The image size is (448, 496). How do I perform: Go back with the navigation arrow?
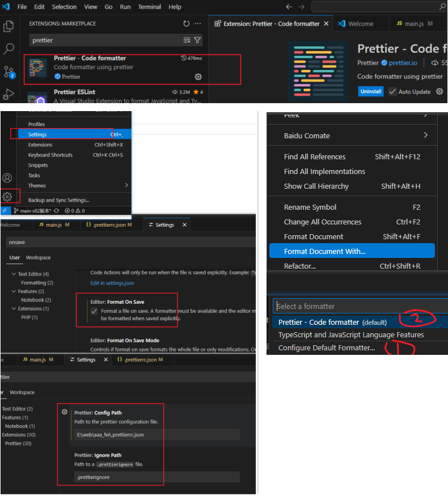289,7
